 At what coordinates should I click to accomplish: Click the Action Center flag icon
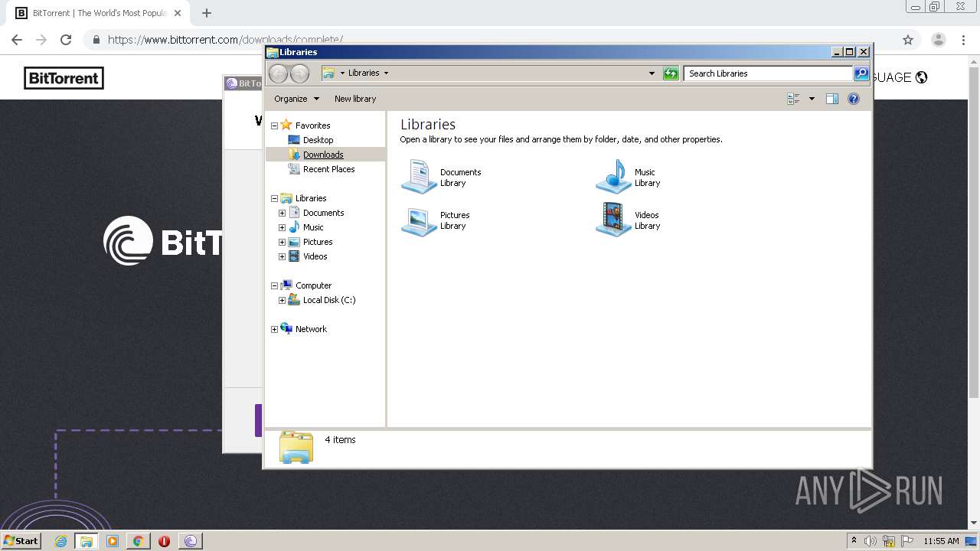(907, 541)
